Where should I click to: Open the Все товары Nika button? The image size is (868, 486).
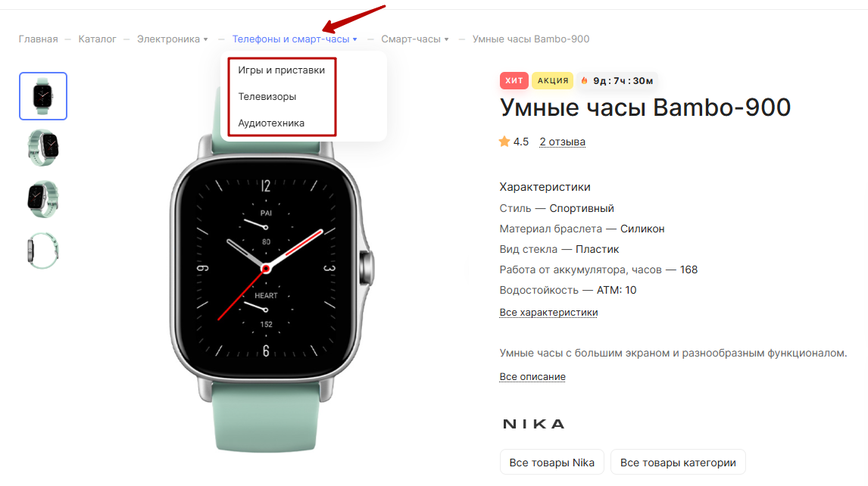[552, 463]
